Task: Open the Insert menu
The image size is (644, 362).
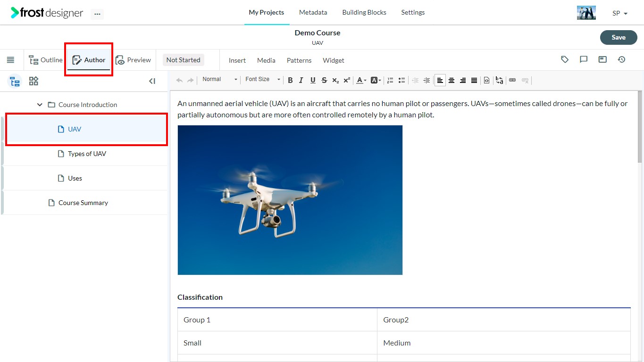Action: click(x=237, y=60)
